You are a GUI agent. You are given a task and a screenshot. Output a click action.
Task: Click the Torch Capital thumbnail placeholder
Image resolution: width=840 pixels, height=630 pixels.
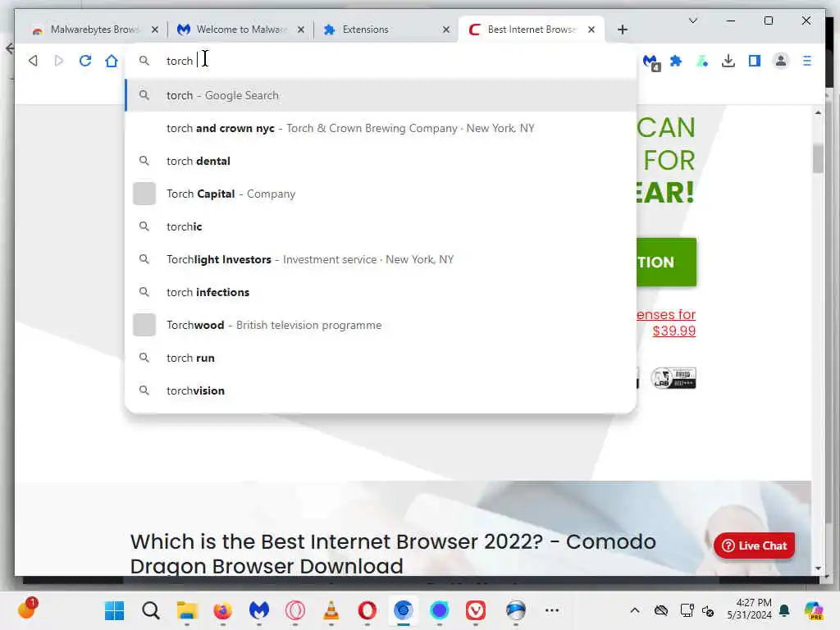click(144, 194)
